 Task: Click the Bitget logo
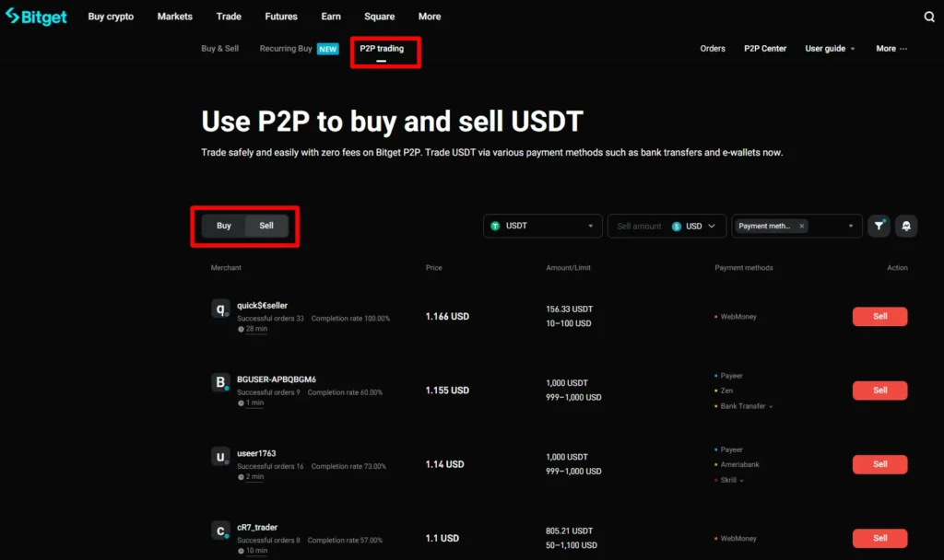(x=37, y=17)
